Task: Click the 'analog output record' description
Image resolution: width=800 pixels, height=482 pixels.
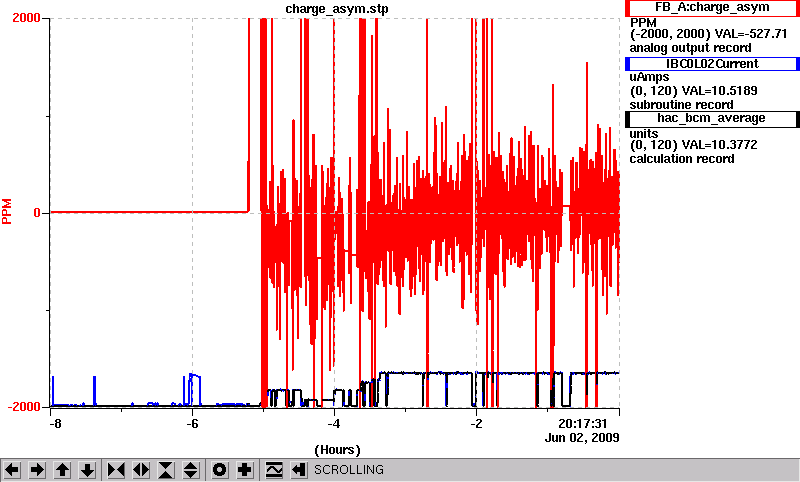Action: pyautogui.click(x=690, y=48)
